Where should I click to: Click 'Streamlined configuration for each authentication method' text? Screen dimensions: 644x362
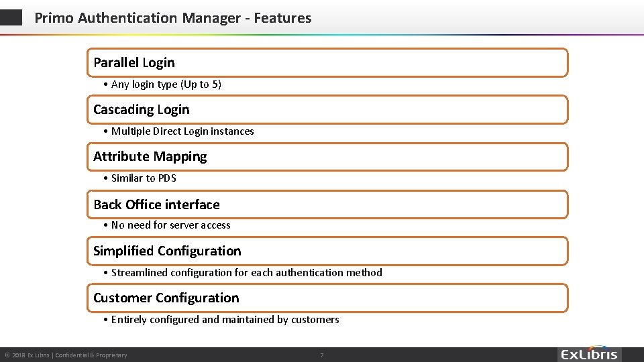[246, 273]
